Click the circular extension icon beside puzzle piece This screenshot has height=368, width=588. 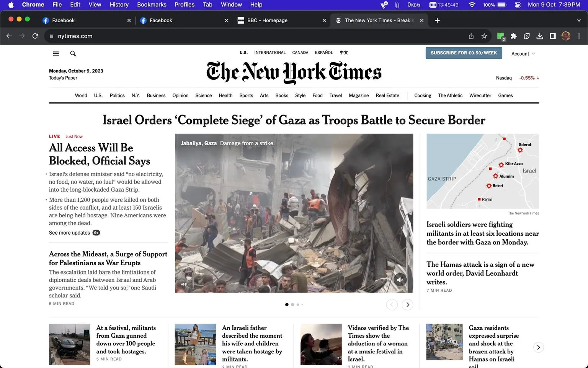(527, 36)
